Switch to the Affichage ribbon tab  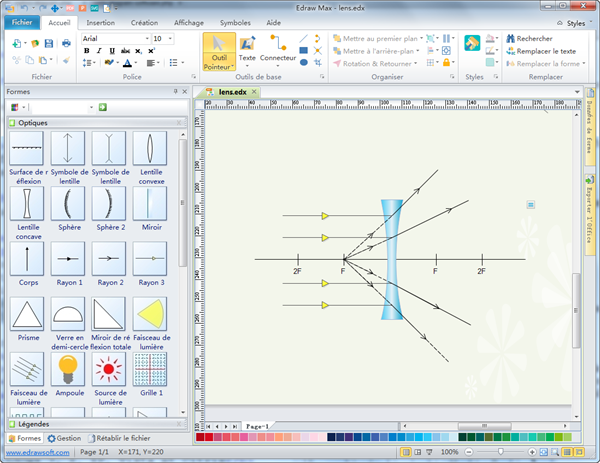(x=190, y=21)
